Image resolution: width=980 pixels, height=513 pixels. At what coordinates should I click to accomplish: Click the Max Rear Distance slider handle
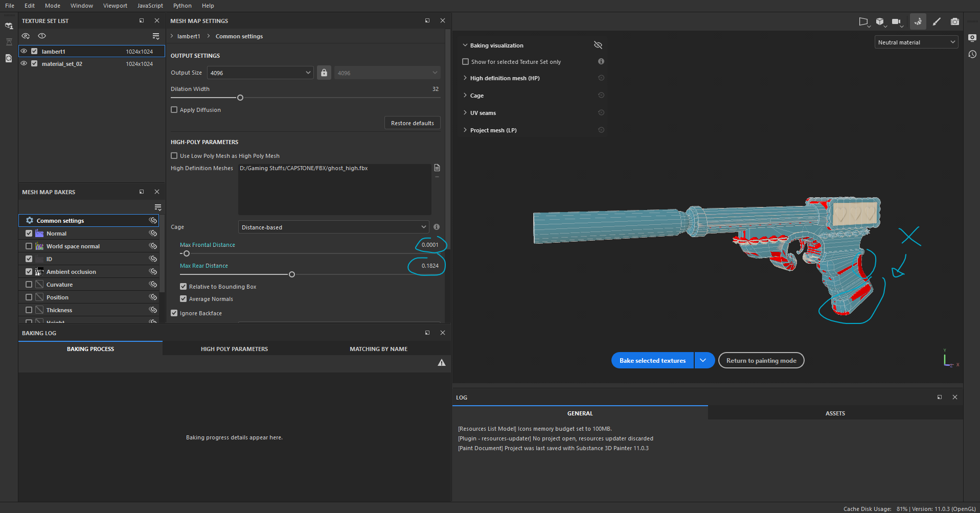click(x=292, y=274)
